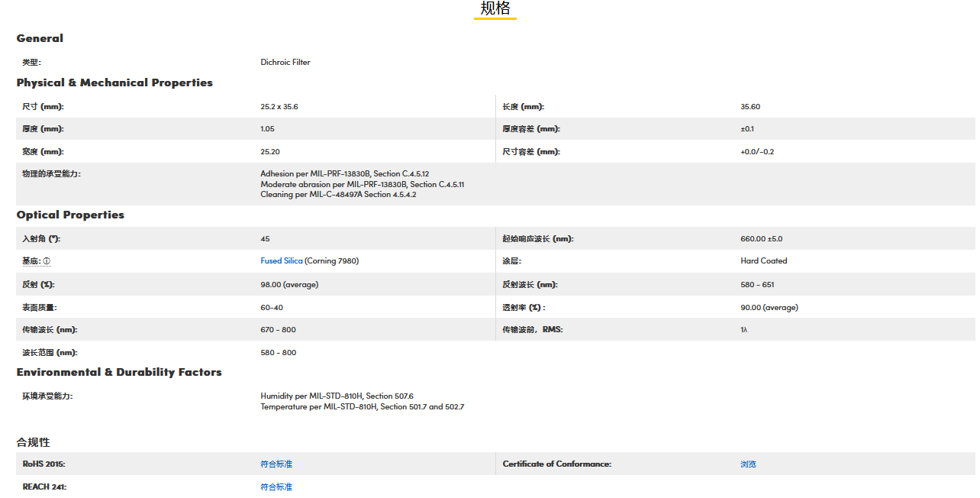The width and height of the screenshot is (980, 498).
Task: Click the 尺寸 (mm) label
Action: 43,107
